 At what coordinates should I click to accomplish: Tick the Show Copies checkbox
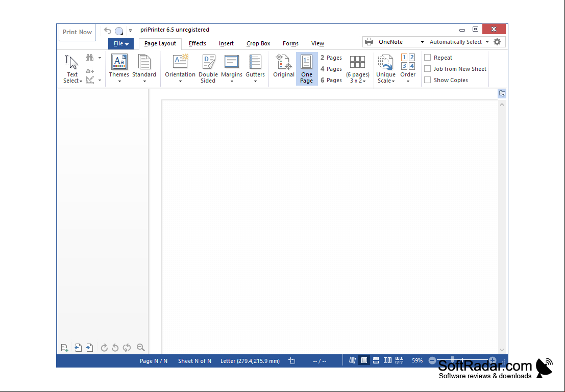coord(427,80)
